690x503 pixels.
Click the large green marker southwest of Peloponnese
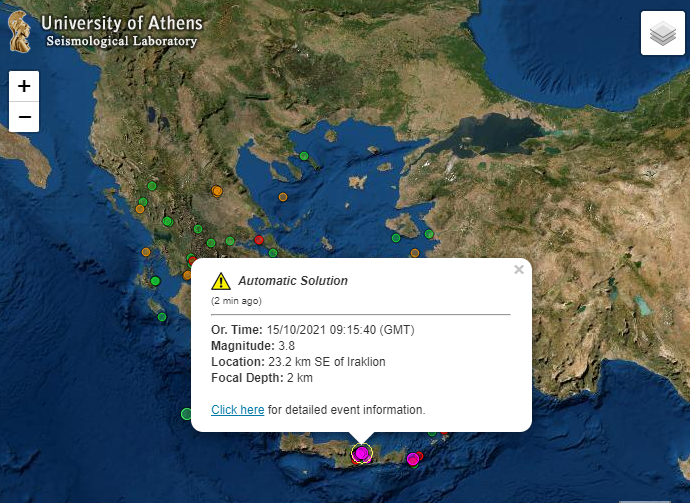(187, 414)
